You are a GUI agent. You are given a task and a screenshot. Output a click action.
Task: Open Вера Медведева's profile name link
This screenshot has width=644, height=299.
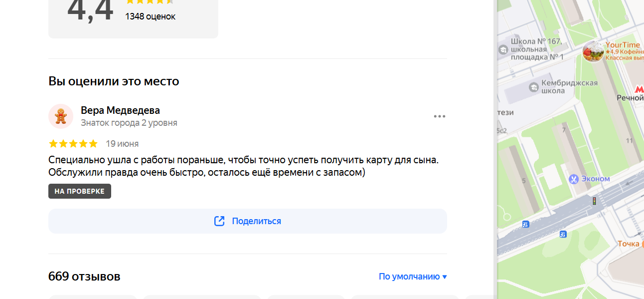point(120,110)
